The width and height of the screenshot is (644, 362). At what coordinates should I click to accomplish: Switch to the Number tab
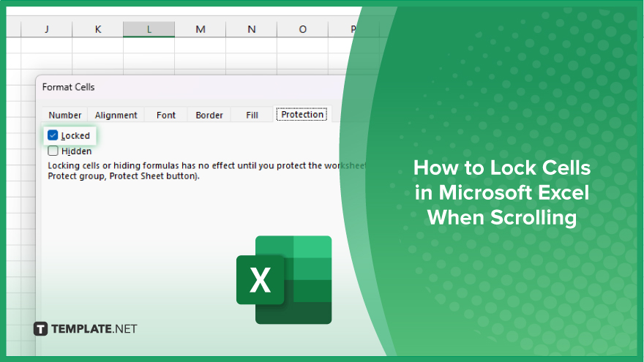65,115
